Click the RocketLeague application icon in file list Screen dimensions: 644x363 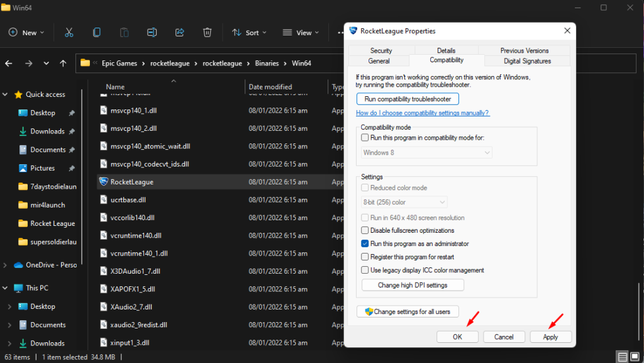click(x=104, y=181)
